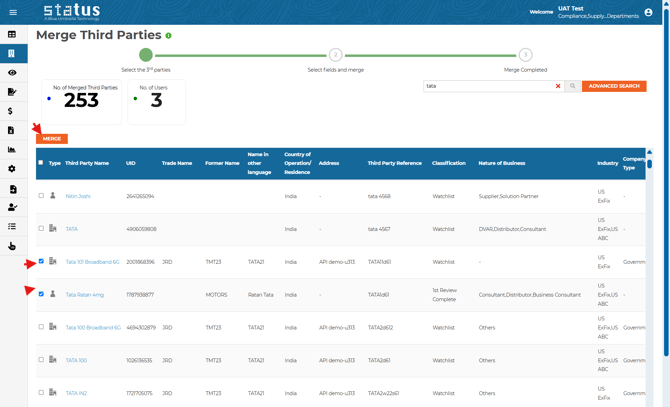Click the company type icon for TATA 100 row
The image size is (670, 407).
click(53, 360)
